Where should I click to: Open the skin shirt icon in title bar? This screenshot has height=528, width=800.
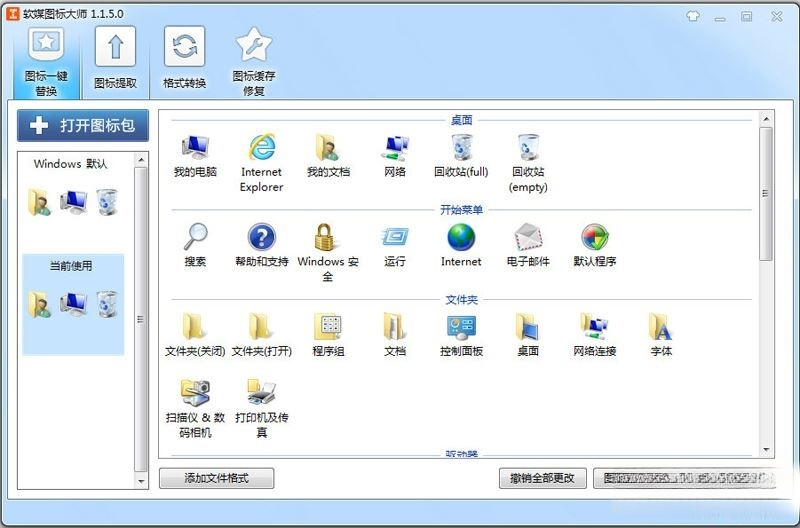[x=693, y=16]
